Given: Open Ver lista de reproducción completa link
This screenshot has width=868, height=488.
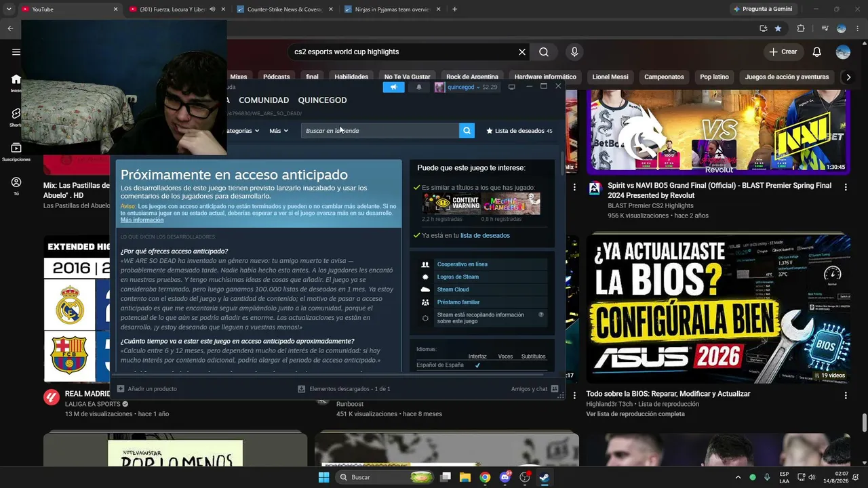Looking at the screenshot, I should click(635, 414).
